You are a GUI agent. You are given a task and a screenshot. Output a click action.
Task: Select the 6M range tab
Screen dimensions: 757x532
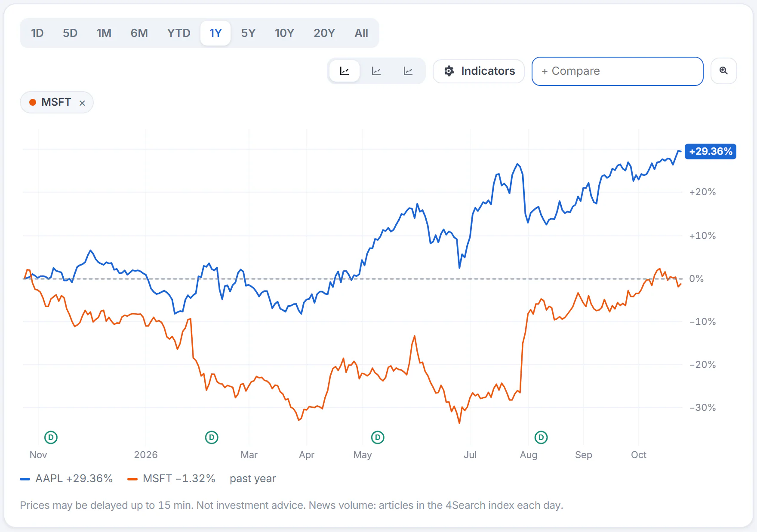(139, 33)
